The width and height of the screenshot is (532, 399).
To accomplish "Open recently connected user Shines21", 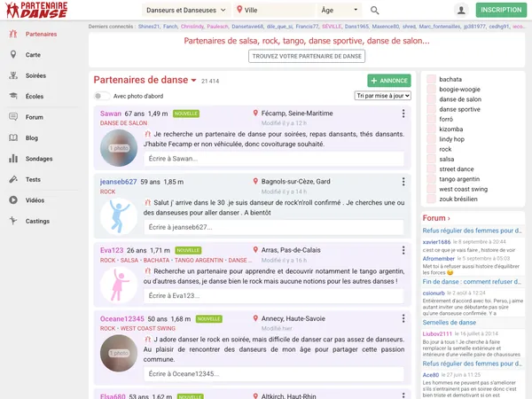I will click(149, 27).
